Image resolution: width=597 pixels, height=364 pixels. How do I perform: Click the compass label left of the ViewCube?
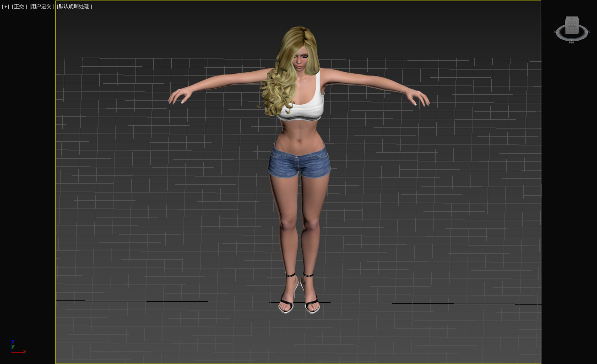click(x=555, y=32)
